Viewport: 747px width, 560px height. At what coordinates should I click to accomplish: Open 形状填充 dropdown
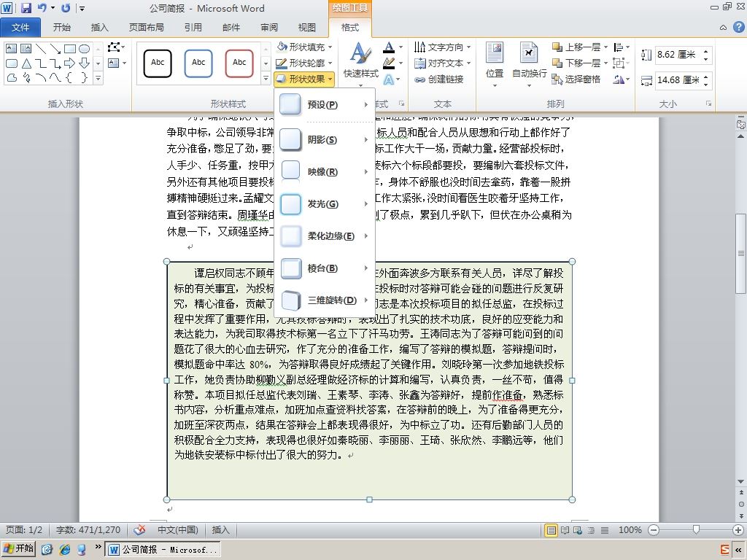tap(304, 47)
